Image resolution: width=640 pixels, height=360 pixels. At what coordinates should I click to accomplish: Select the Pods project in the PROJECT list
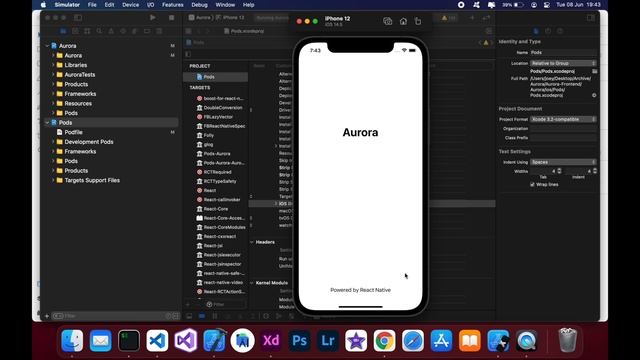pyautogui.click(x=216, y=77)
